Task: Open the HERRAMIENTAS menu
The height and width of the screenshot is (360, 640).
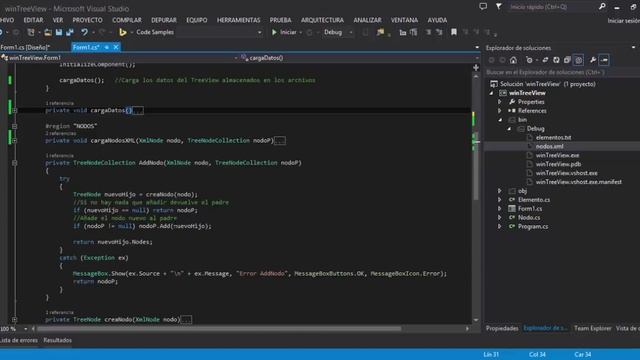Action: tap(238, 20)
